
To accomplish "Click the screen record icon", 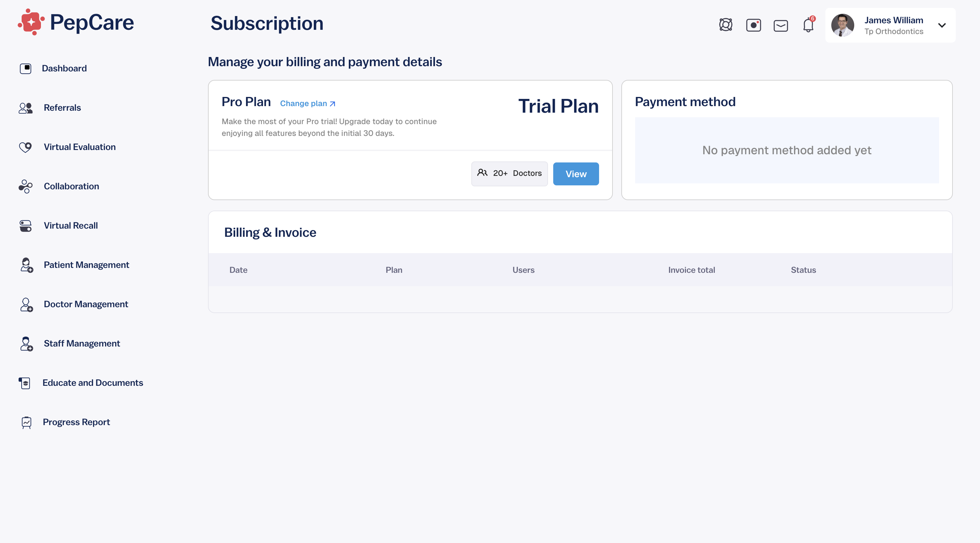I will [x=753, y=25].
